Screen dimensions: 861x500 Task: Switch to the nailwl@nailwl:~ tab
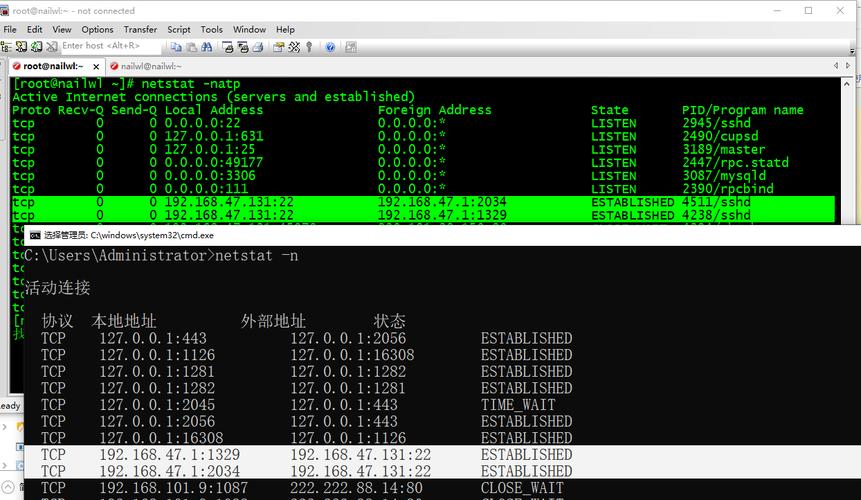point(146,66)
